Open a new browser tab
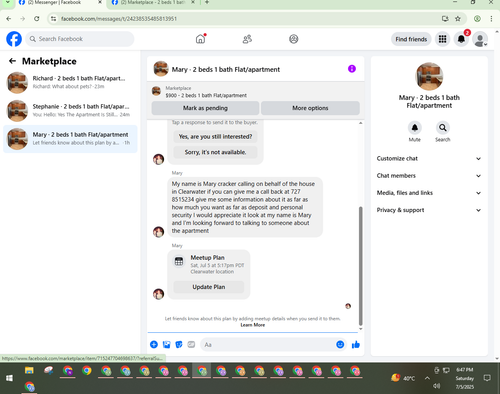Screen dimensions: 500x394 (207, 2)
